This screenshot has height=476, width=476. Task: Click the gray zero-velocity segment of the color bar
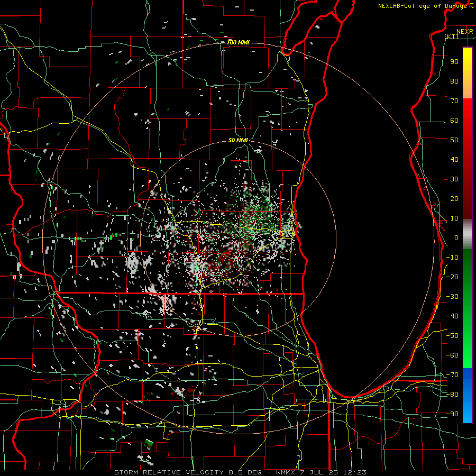click(x=467, y=234)
